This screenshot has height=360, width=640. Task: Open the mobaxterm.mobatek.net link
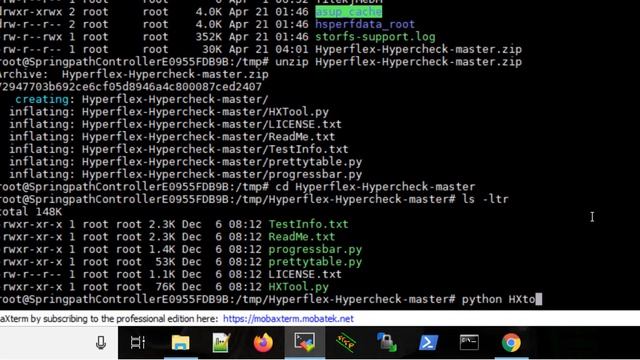(x=288, y=319)
